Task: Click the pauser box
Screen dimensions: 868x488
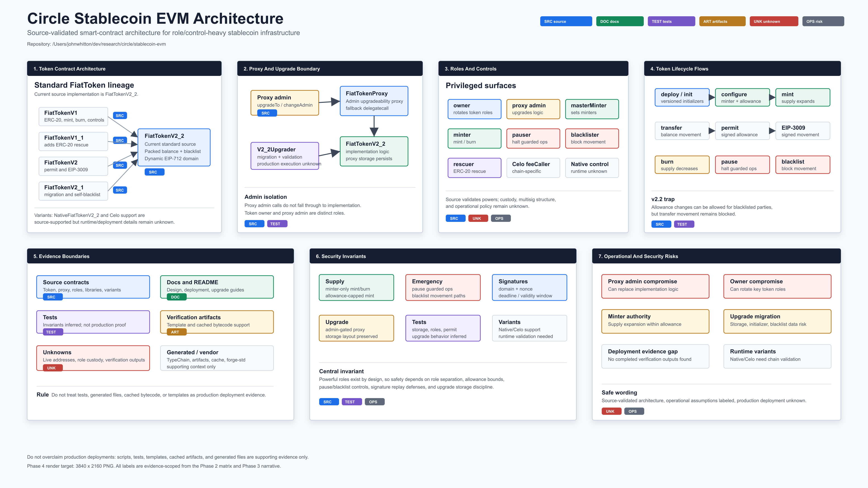Action: (533, 138)
